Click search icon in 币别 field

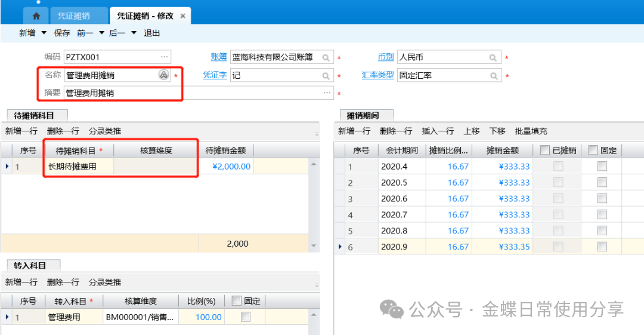493,58
